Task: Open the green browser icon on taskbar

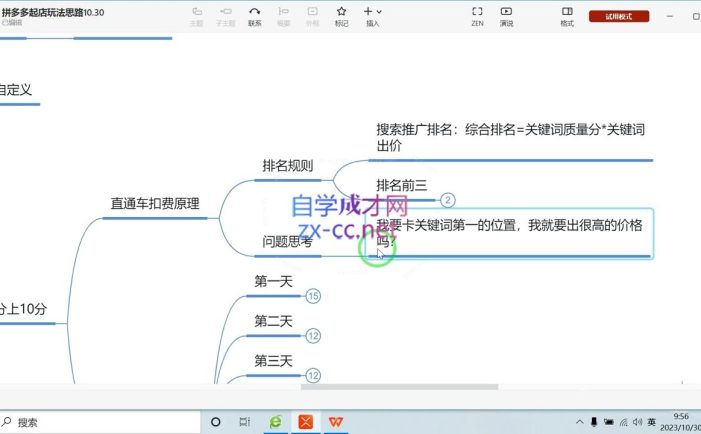Action: click(275, 422)
